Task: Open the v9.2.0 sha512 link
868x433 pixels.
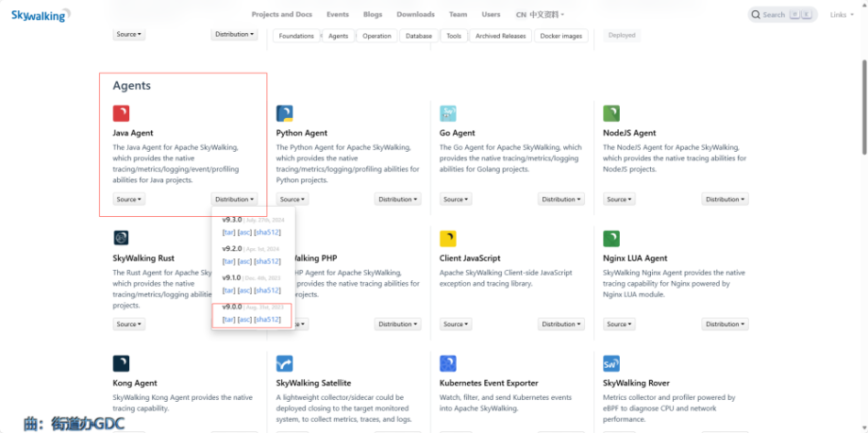Action: 267,261
